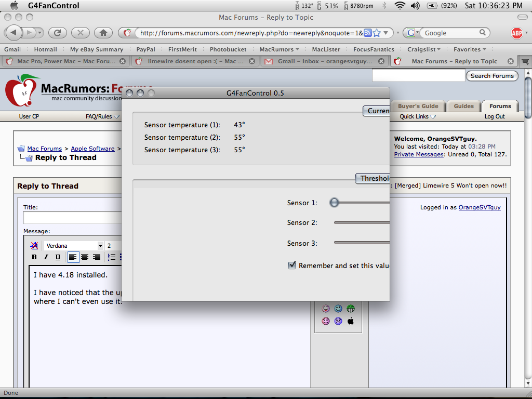
Task: Open the Verdana font dropdown
Action: point(100,246)
